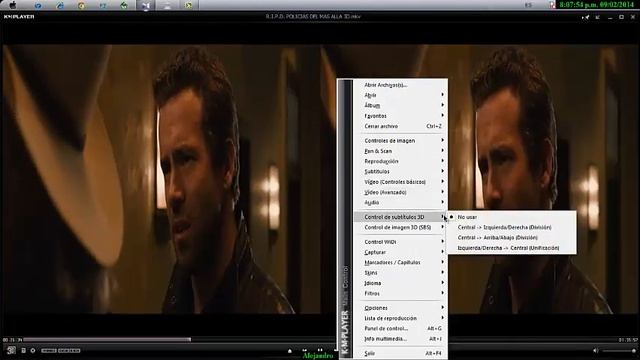This screenshot has height=360, width=640.
Task: Open the 'Skins' menu entry
Action: pyautogui.click(x=400, y=273)
